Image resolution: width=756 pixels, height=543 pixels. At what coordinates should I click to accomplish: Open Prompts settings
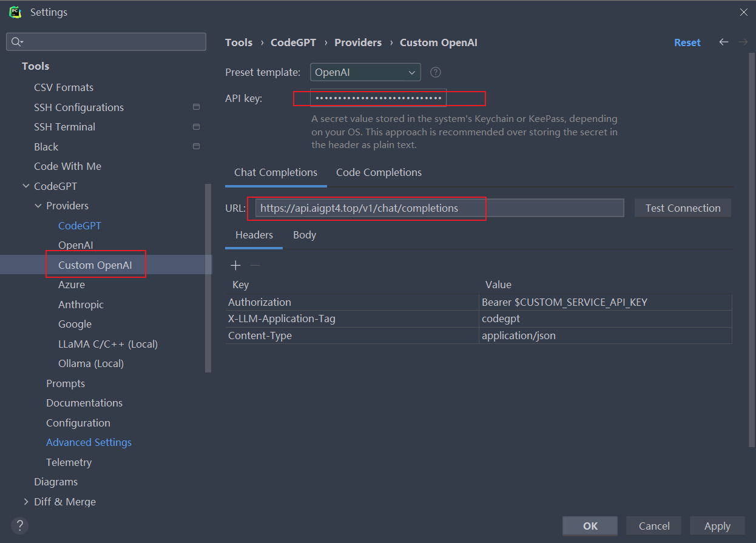tap(66, 383)
